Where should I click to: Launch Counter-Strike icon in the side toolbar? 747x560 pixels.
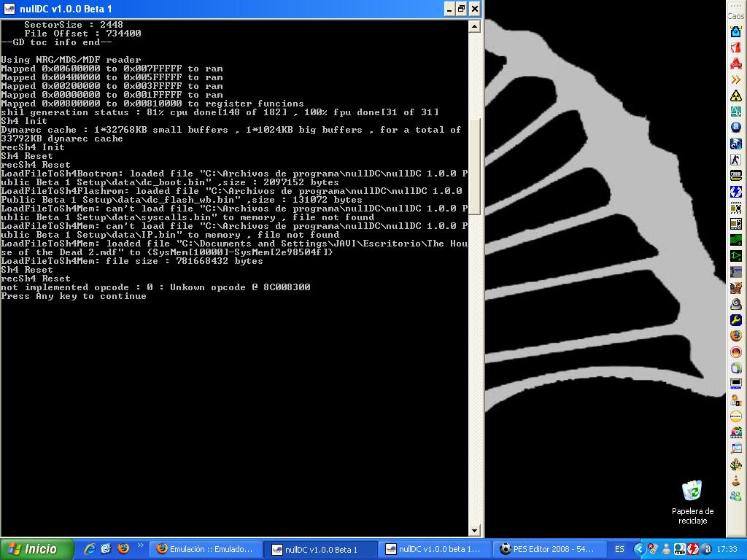[736, 160]
